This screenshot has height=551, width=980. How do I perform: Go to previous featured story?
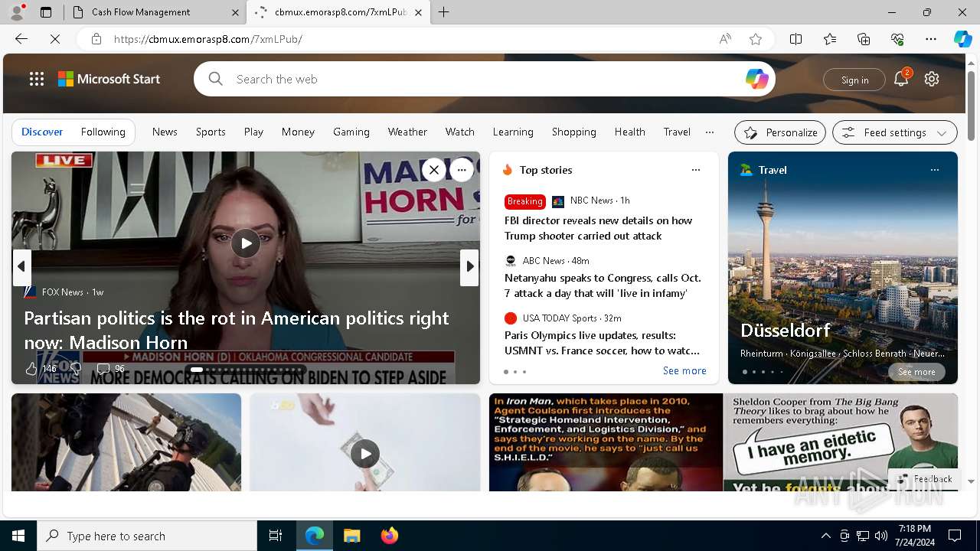click(x=21, y=266)
